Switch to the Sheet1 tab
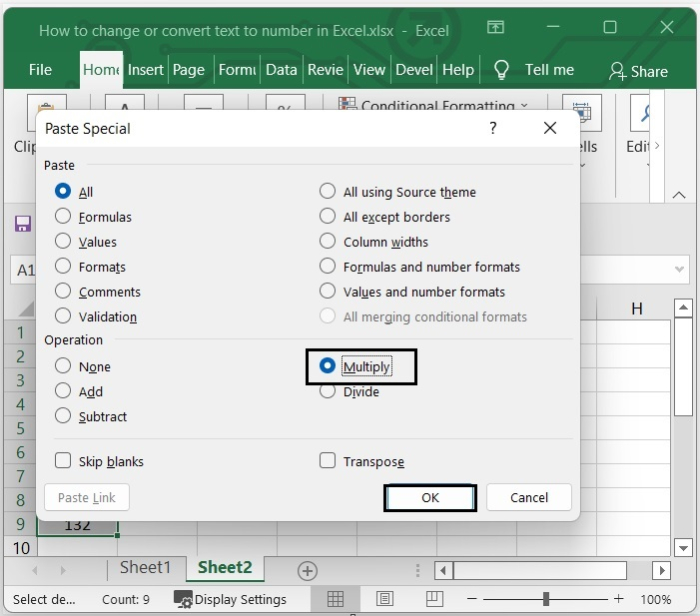 [146, 567]
